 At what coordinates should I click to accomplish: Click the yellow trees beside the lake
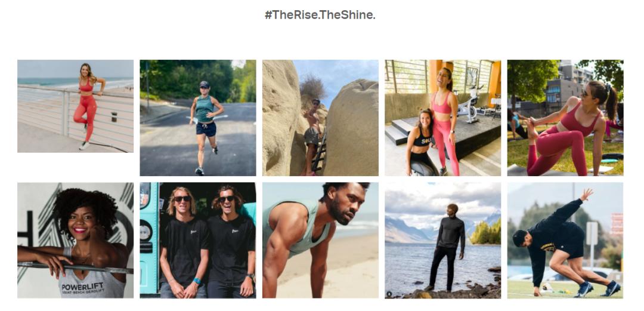[485, 232]
